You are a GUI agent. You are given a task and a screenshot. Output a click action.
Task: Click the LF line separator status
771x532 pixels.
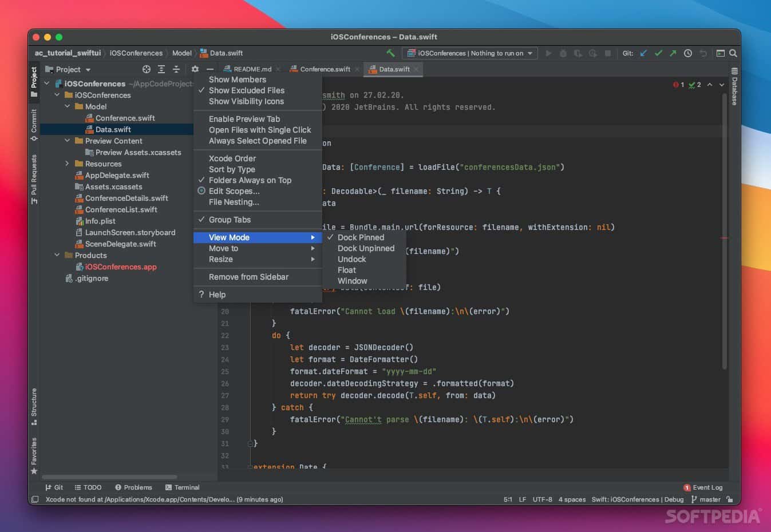522,499
